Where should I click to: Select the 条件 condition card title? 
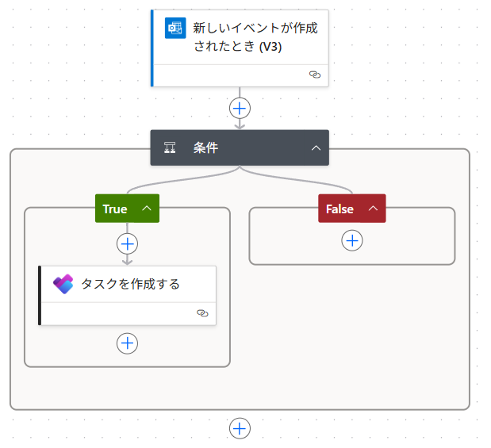click(x=205, y=147)
